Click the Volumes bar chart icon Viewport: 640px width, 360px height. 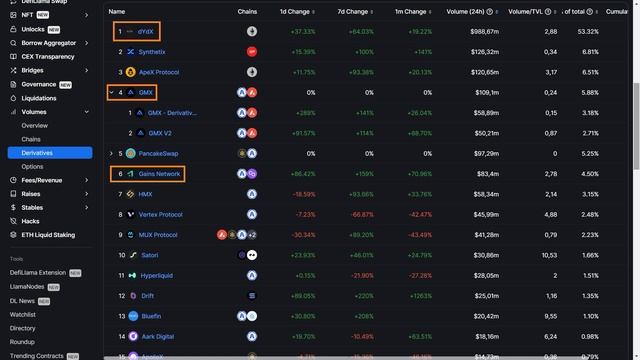click(x=13, y=112)
